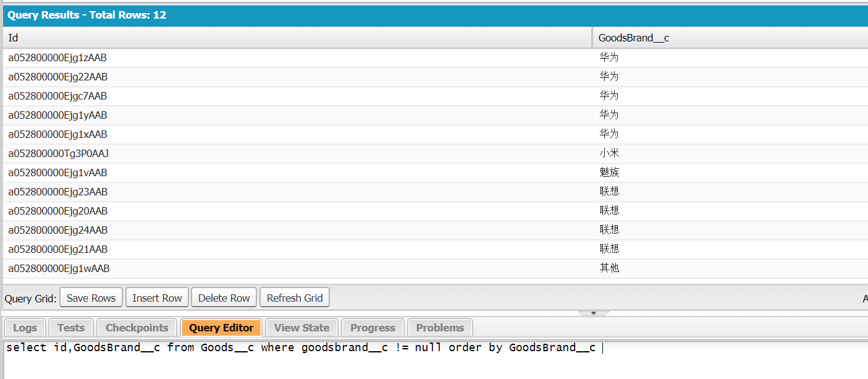The height and width of the screenshot is (379, 868).
Task: Select Id cell a052800000Tg3P0AAJ
Action: [x=297, y=153]
